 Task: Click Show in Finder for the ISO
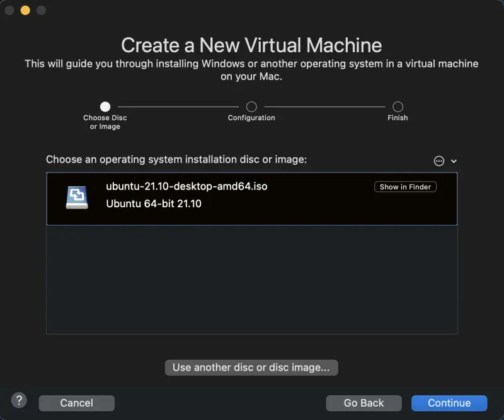click(405, 186)
